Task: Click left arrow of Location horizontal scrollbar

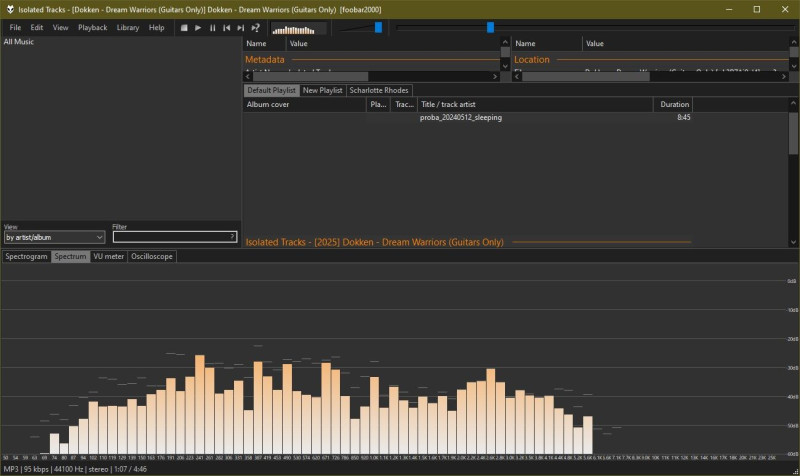Action: (x=517, y=77)
